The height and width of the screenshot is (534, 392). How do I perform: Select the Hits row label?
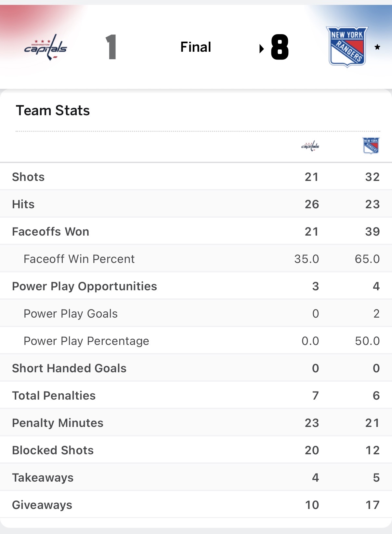[x=23, y=204]
